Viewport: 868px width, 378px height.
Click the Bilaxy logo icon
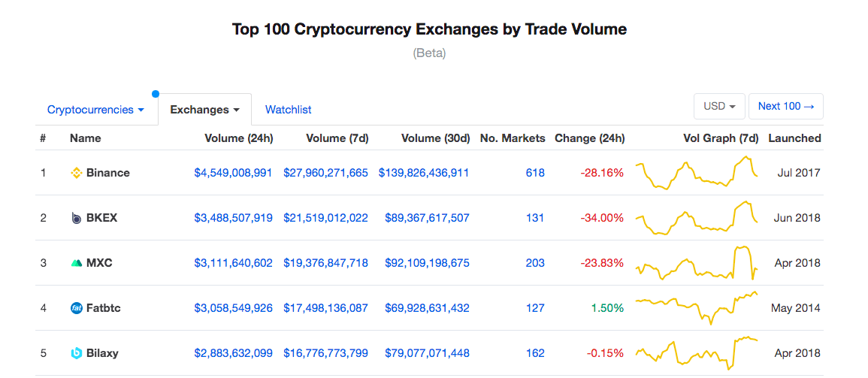(x=76, y=353)
